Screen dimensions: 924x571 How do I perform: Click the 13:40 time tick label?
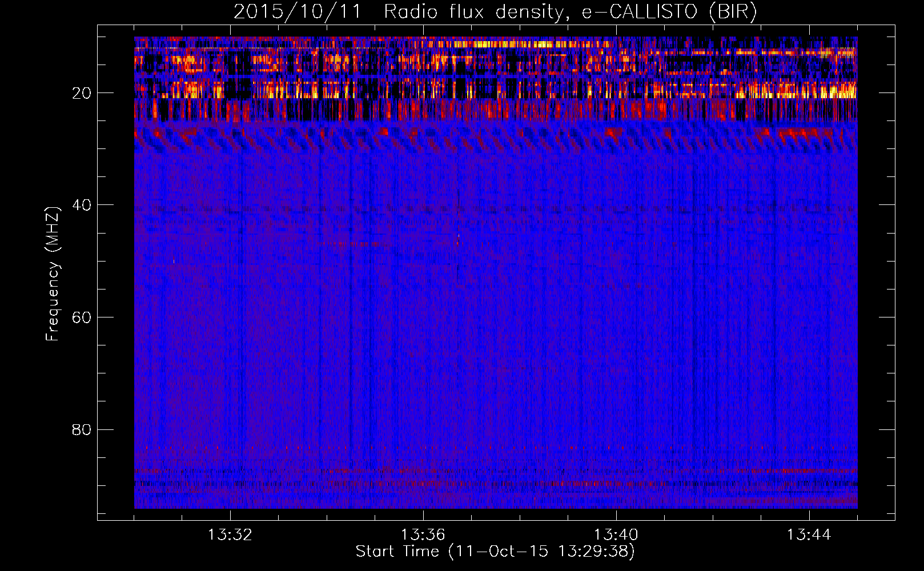(616, 535)
